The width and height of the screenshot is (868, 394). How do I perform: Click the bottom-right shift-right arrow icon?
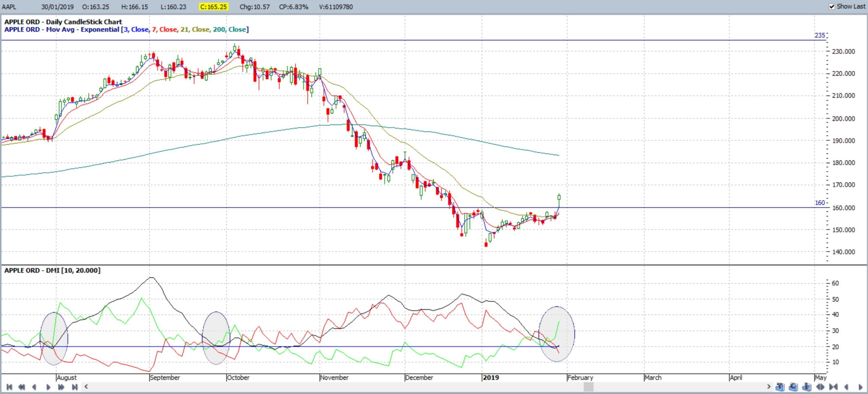(x=860, y=387)
